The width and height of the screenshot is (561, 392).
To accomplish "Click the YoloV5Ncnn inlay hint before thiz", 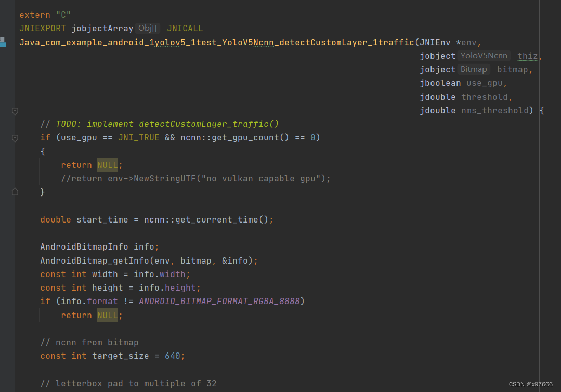I will (484, 56).
